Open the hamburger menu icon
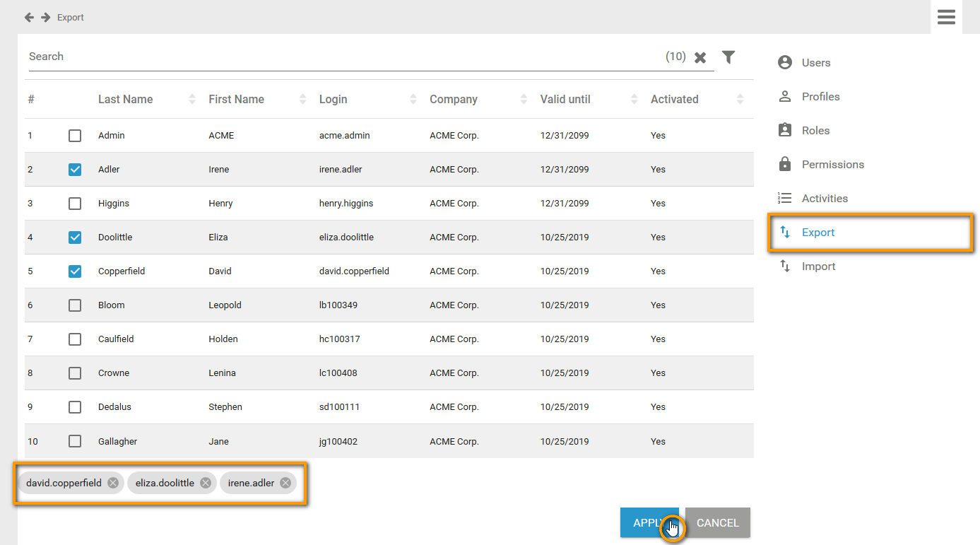The height and width of the screenshot is (545, 980). click(946, 17)
